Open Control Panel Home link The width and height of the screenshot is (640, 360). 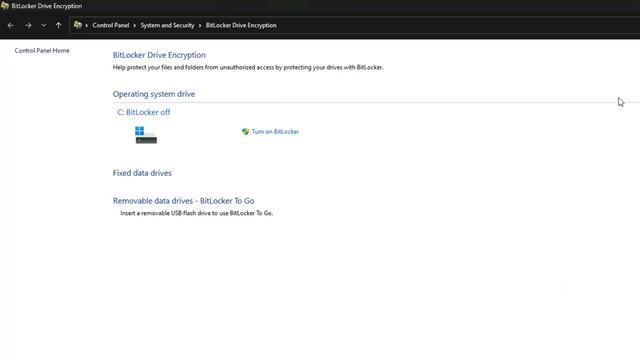coord(42,51)
